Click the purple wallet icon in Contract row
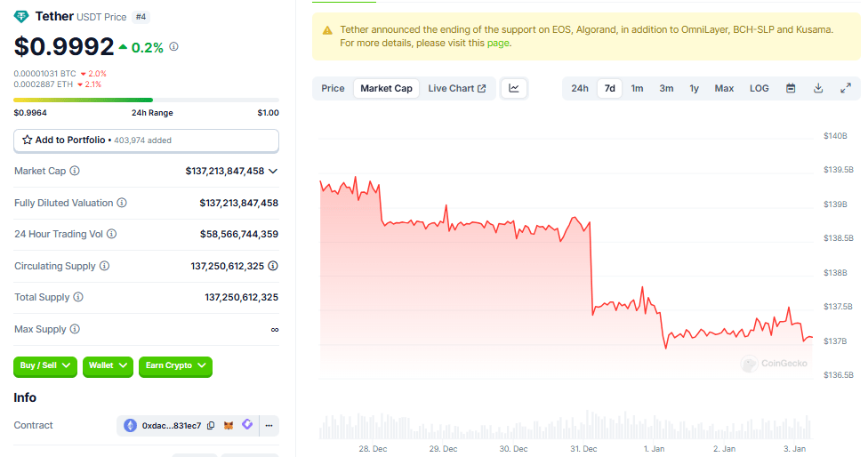Image resolution: width=868 pixels, height=457 pixels. (x=247, y=425)
